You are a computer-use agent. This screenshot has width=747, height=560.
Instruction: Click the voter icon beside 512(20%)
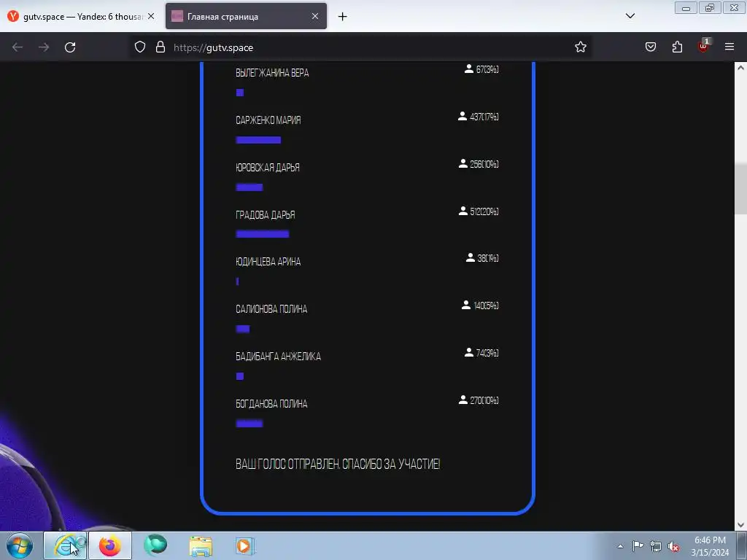pyautogui.click(x=462, y=211)
